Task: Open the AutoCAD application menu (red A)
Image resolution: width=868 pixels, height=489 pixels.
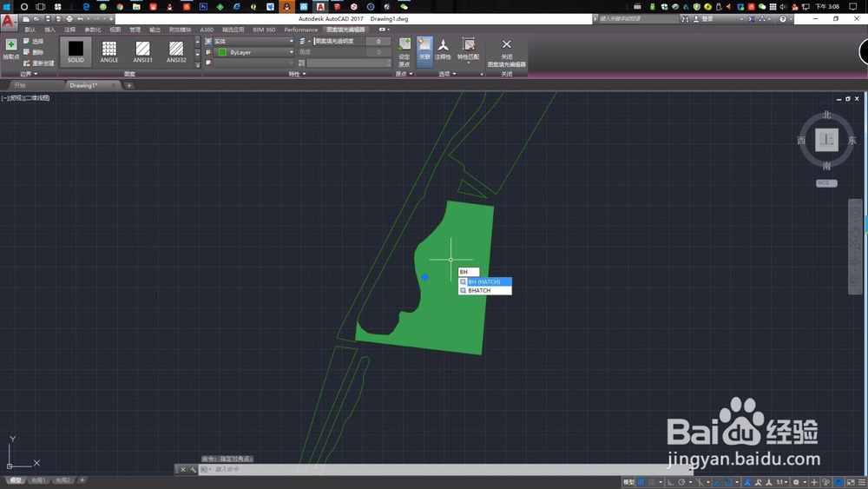Action: point(8,23)
